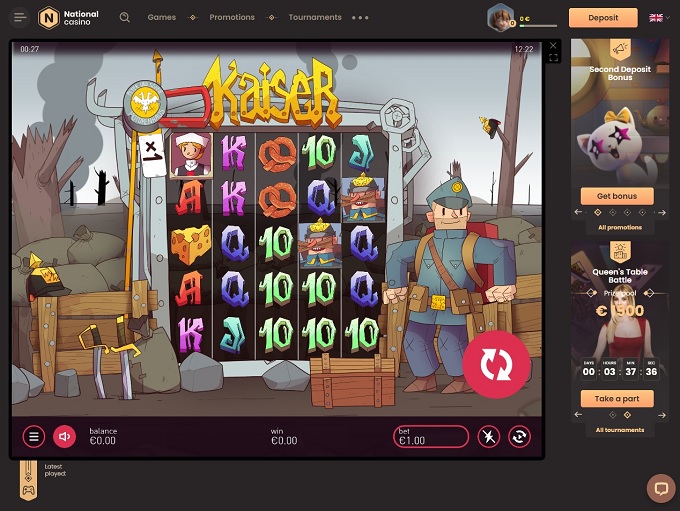Mute the game sound
The width and height of the screenshot is (680, 511).
click(x=65, y=436)
